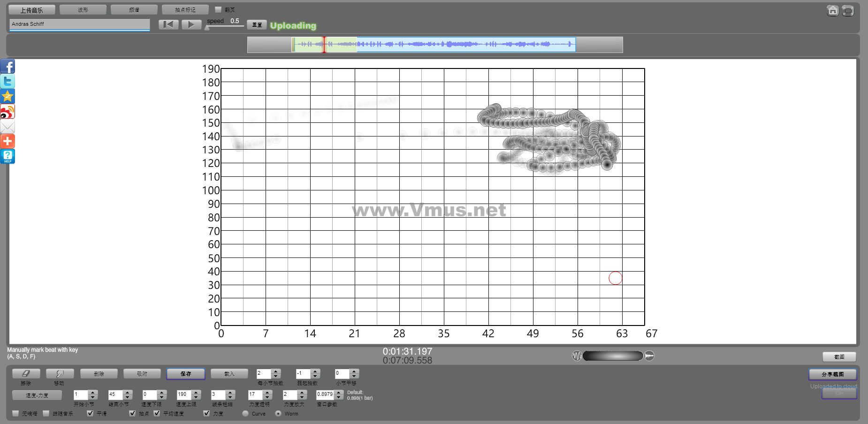The image size is (868, 424).
Task: Open the blue Help question mark icon
Action: point(8,156)
